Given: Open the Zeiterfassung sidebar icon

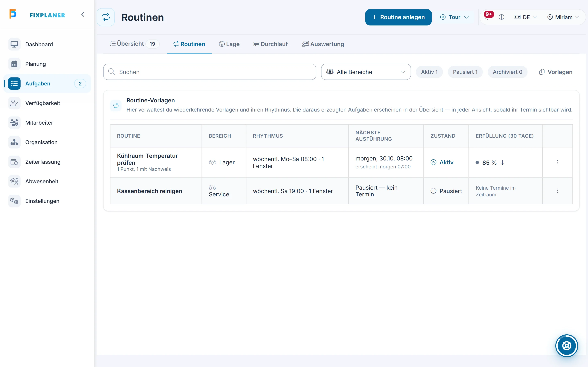Looking at the screenshot, I should (x=14, y=162).
